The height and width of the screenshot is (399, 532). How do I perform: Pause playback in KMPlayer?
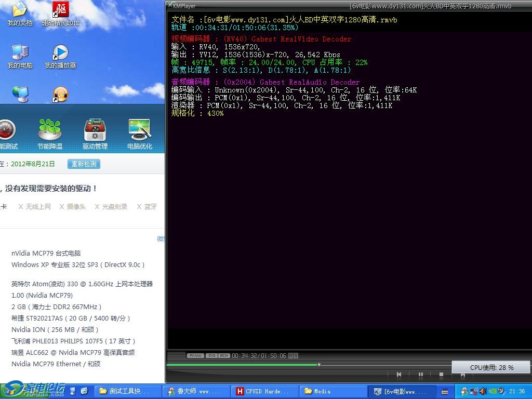pyautogui.click(x=421, y=374)
